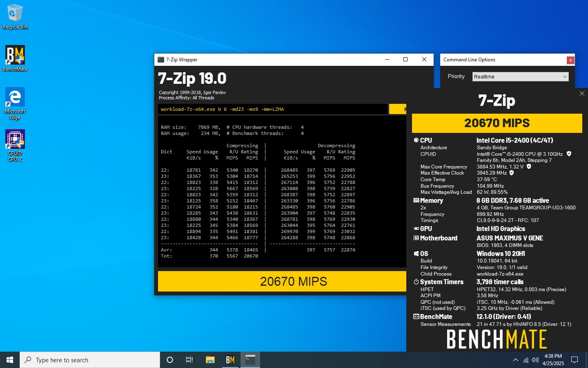This screenshot has height=368, width=588.
Task: Click the 3,798 timer calls text
Action: [x=500, y=282]
